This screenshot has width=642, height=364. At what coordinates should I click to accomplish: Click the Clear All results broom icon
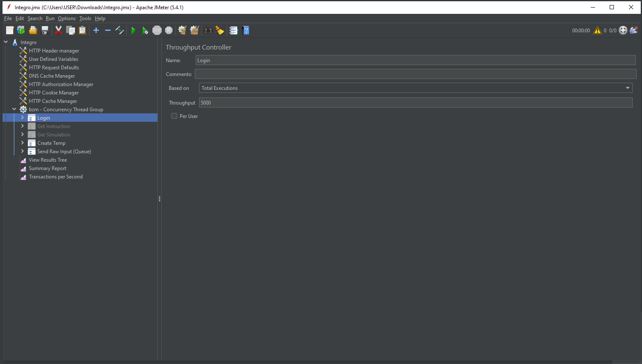coord(194,30)
